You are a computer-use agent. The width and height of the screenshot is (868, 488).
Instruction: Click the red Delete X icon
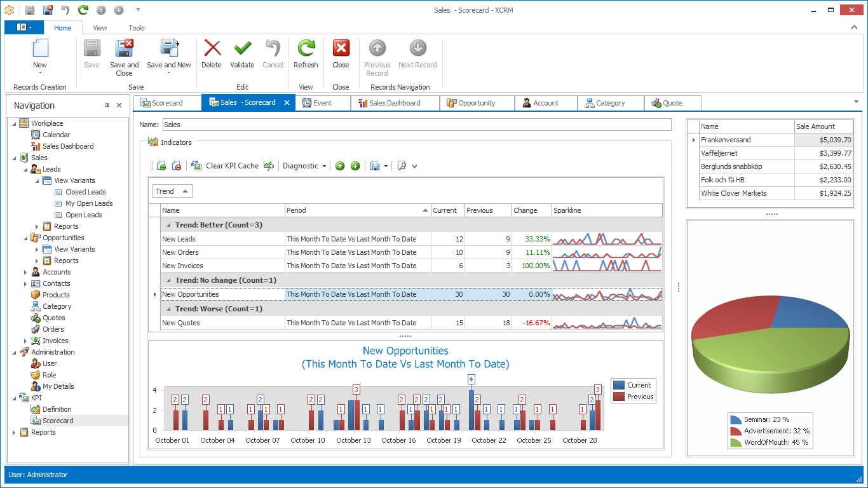pos(212,50)
